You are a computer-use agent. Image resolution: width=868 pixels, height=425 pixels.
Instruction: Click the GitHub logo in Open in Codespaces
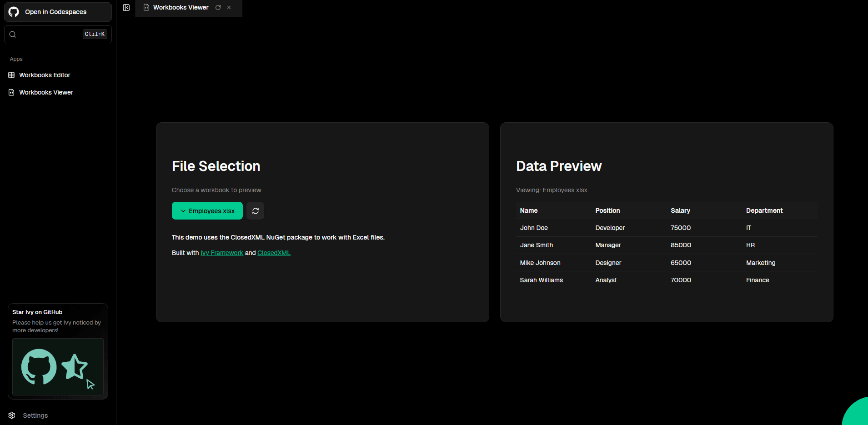[14, 12]
